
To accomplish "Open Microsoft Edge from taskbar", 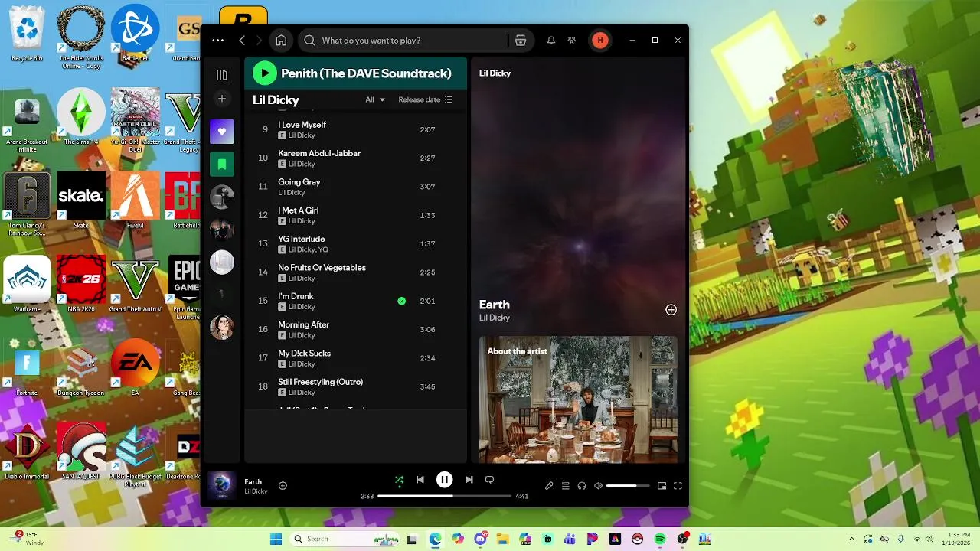I will [435, 539].
